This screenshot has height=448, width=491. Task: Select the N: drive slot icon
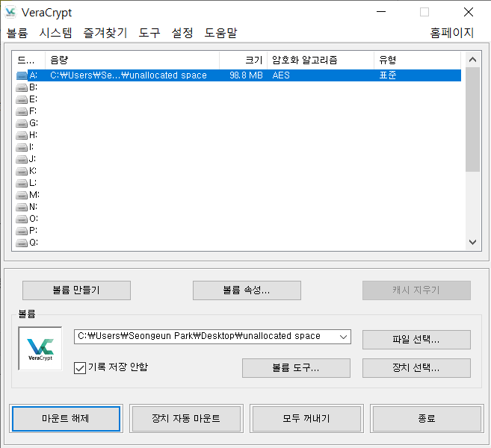coord(22,207)
